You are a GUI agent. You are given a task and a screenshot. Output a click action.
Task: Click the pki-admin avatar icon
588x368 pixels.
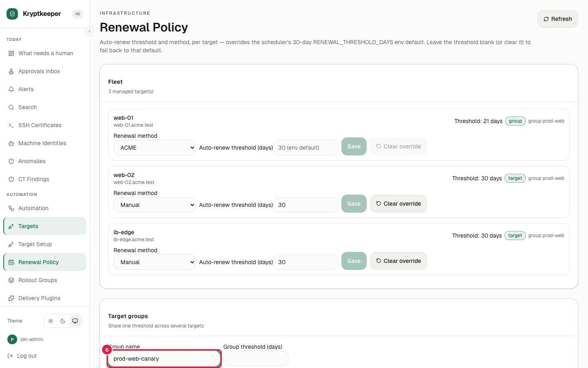coord(12,339)
